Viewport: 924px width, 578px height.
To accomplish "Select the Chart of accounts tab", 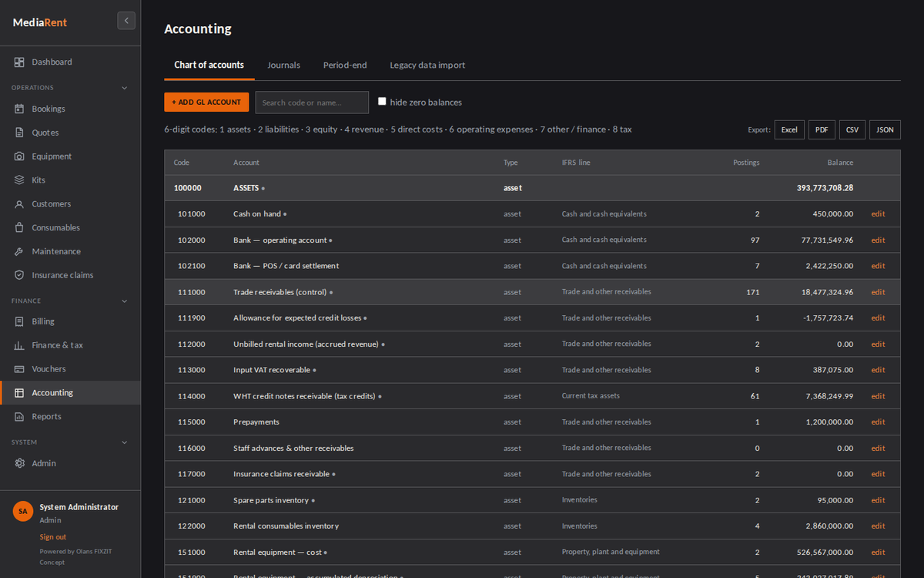I will 209,66.
